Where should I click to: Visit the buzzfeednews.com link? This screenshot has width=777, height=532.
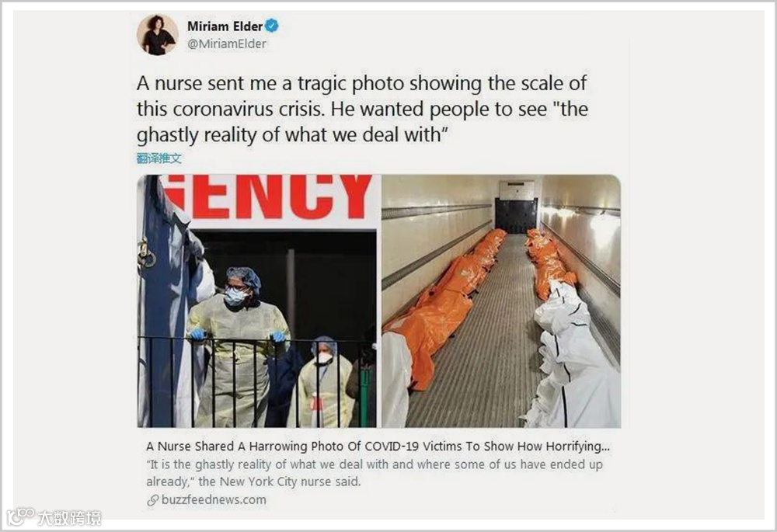pos(214,500)
